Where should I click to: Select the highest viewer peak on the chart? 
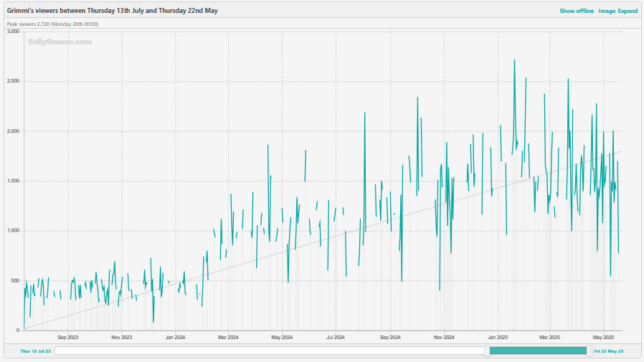514,60
